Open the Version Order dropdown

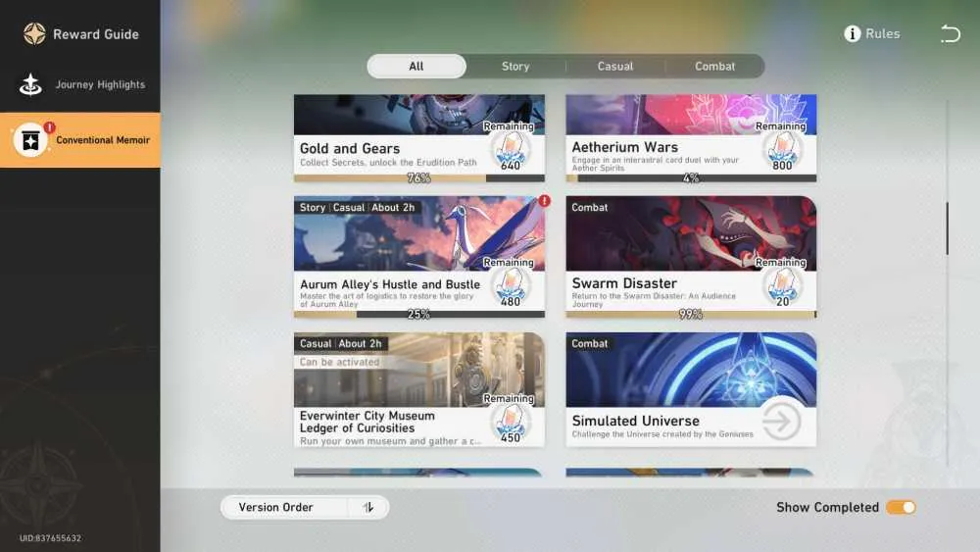coord(305,507)
